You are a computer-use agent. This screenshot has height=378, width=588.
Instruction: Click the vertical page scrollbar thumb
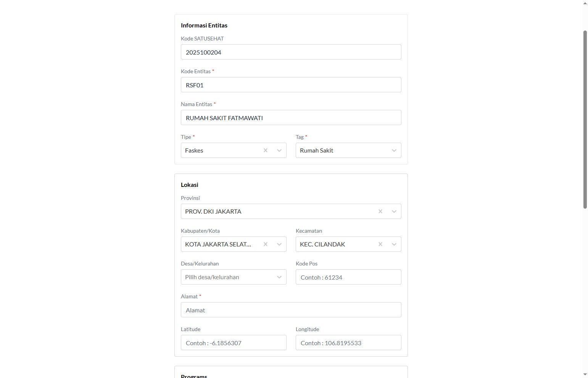585,119
